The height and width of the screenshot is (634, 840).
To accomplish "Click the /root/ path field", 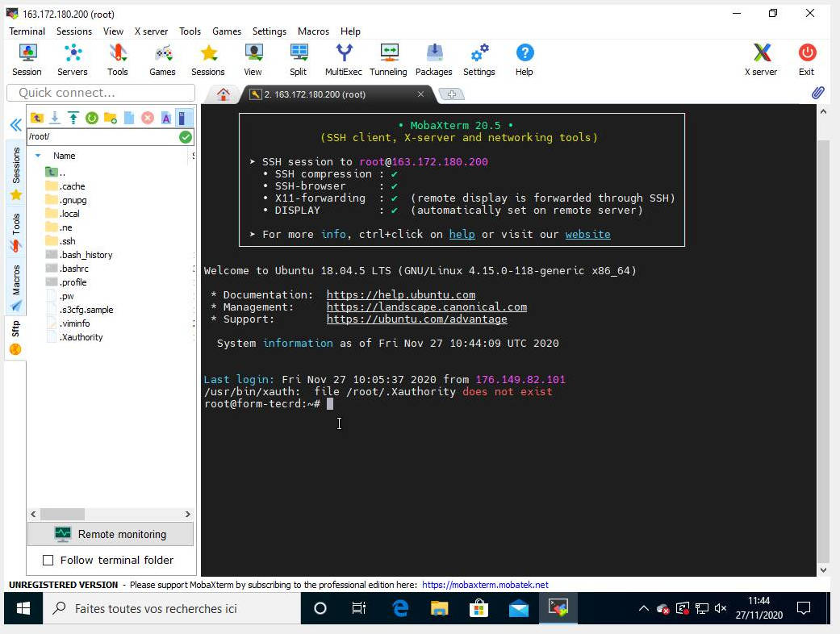I will (102, 137).
